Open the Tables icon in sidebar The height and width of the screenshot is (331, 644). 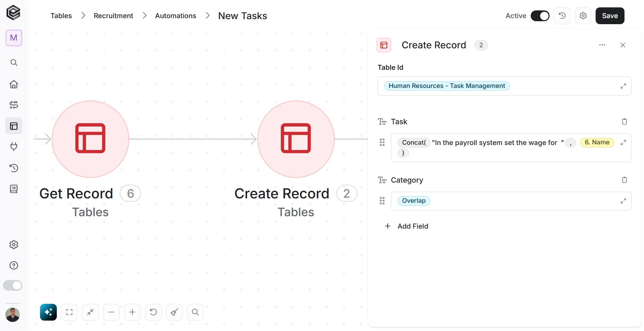(14, 126)
